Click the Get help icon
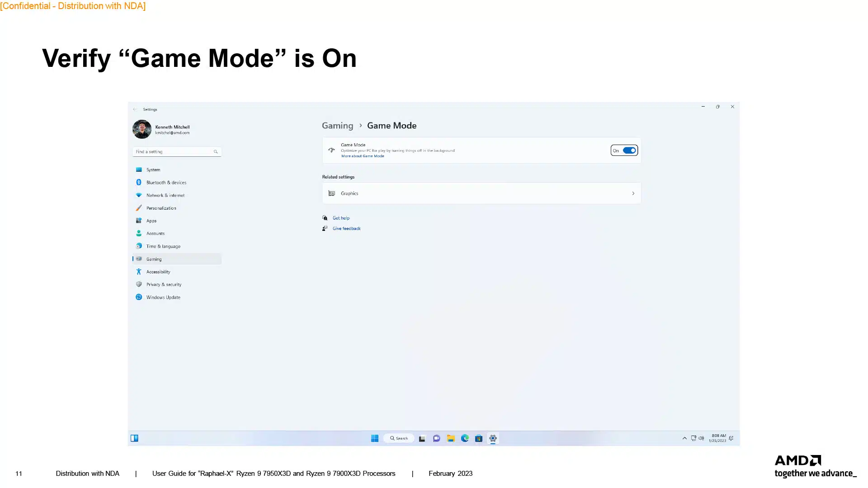Image resolution: width=868 pixels, height=488 pixels. (x=325, y=218)
